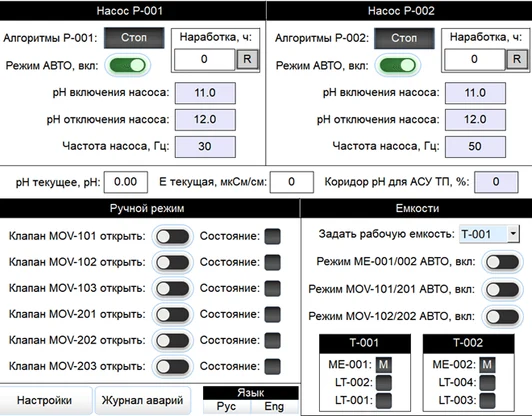Screen dimensions: 532x416
Task: Open Журнал аварий alarm log
Action: point(142,400)
